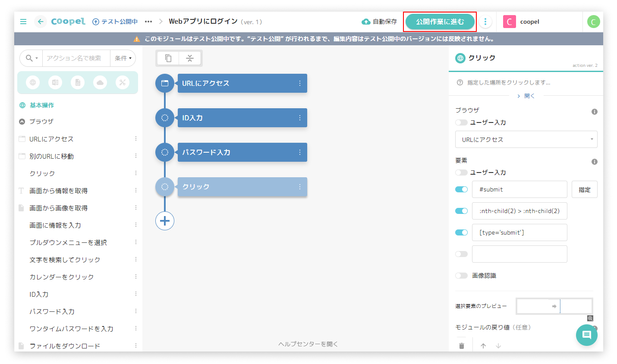The height and width of the screenshot is (364, 617).
Task: Delete the action with the trash icon
Action: point(462,346)
